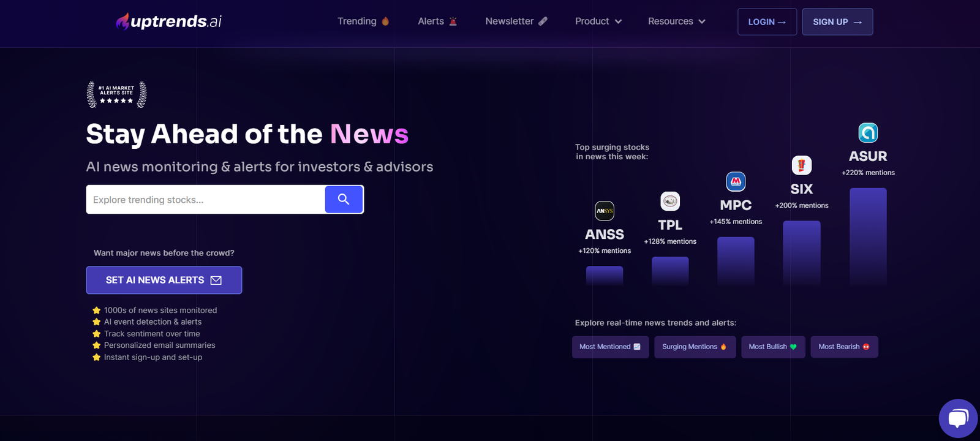Select the Most Mentioned filter

click(610, 347)
